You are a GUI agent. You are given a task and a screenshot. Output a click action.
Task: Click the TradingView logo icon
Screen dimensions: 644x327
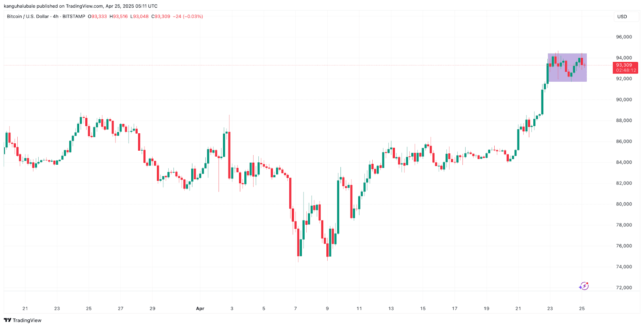click(x=7, y=321)
